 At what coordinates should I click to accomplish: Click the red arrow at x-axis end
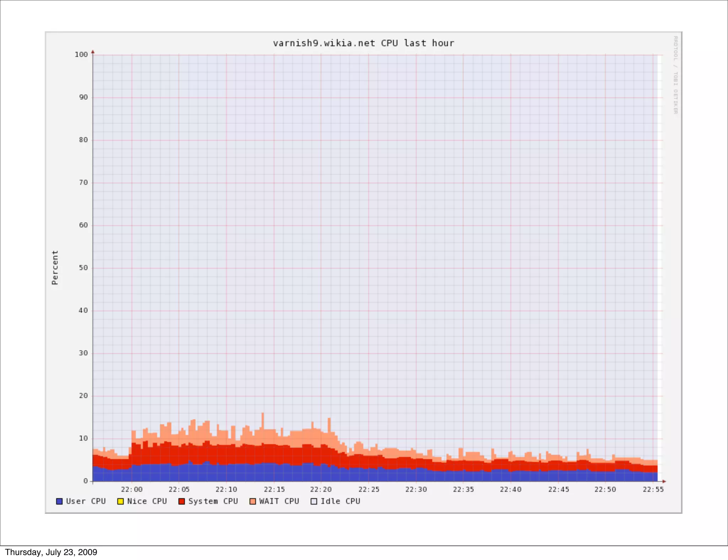(664, 481)
